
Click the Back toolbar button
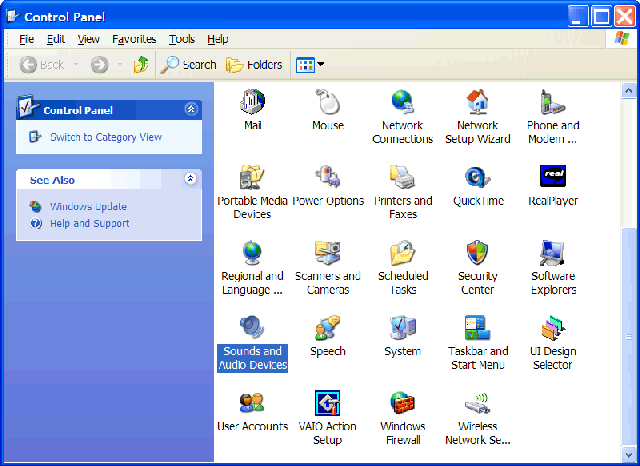coord(42,64)
